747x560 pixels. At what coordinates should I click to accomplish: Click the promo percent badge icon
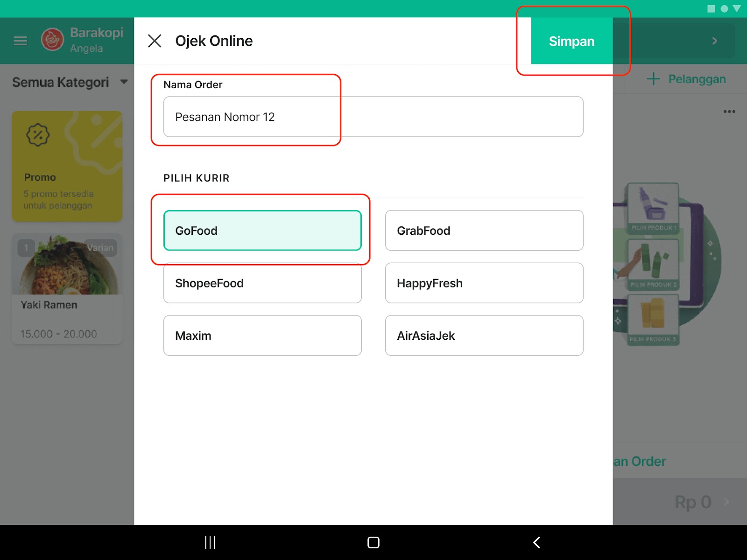pos(38,135)
